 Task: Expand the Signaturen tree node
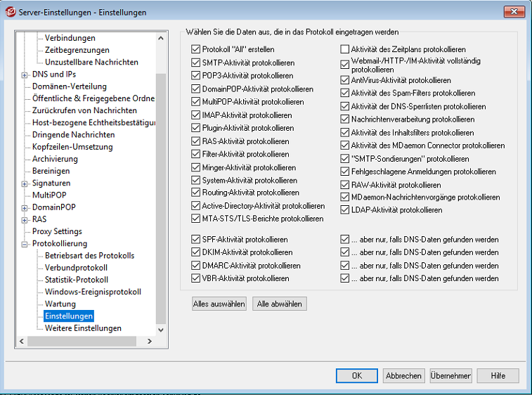click(x=25, y=183)
